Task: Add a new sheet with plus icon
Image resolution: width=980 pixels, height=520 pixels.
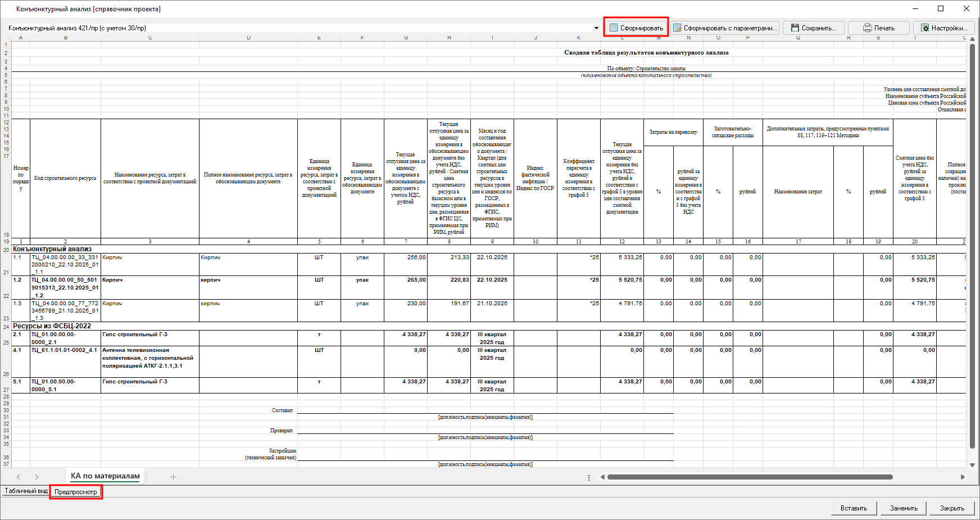Action: [173, 477]
